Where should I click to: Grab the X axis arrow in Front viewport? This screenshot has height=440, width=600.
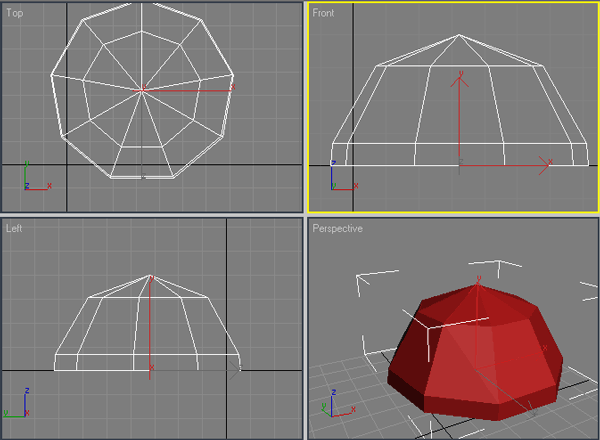pyautogui.click(x=544, y=165)
